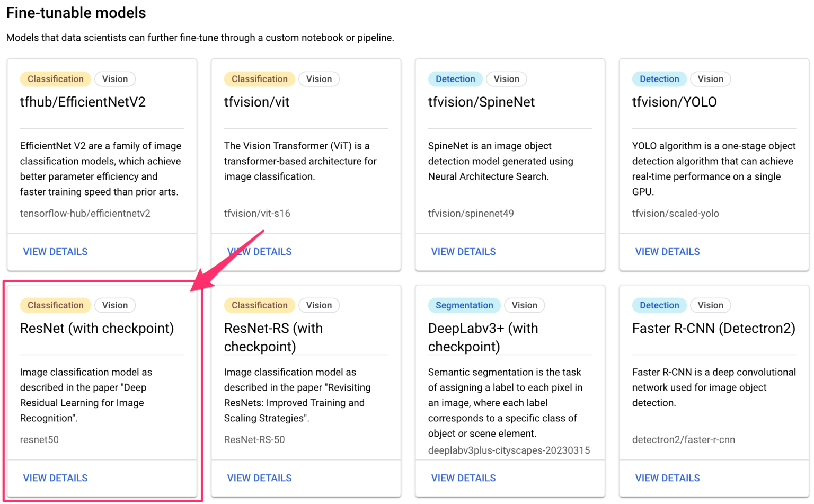View details of the tfvision/YOLO model
Screen dimensions: 814x504
coord(667,252)
